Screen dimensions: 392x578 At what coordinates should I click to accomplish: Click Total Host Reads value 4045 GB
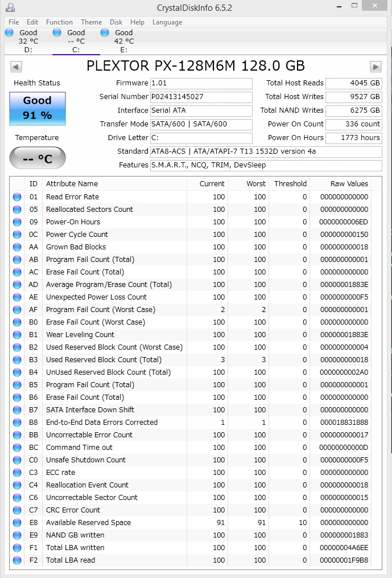coord(354,83)
